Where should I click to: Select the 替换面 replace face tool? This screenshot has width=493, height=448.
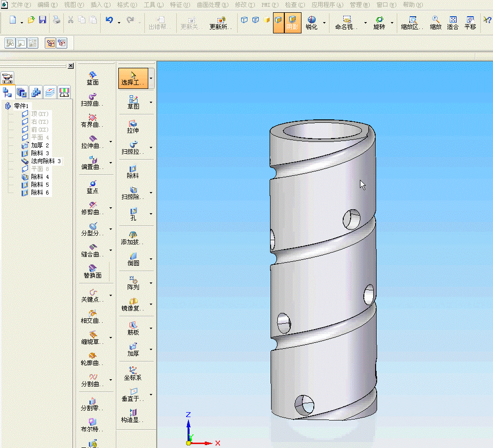pos(92,271)
